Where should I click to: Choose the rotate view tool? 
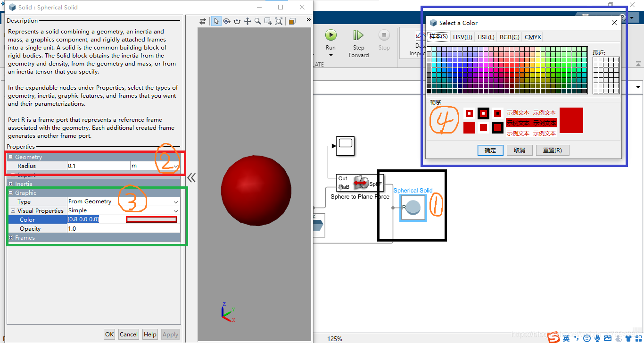pyautogui.click(x=227, y=21)
